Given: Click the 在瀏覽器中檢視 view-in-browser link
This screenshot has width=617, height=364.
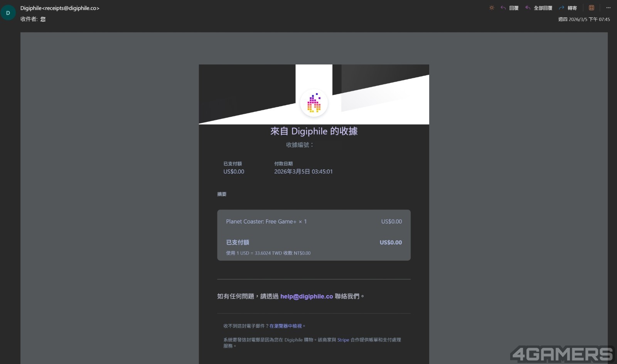Looking at the screenshot, I should (285, 326).
